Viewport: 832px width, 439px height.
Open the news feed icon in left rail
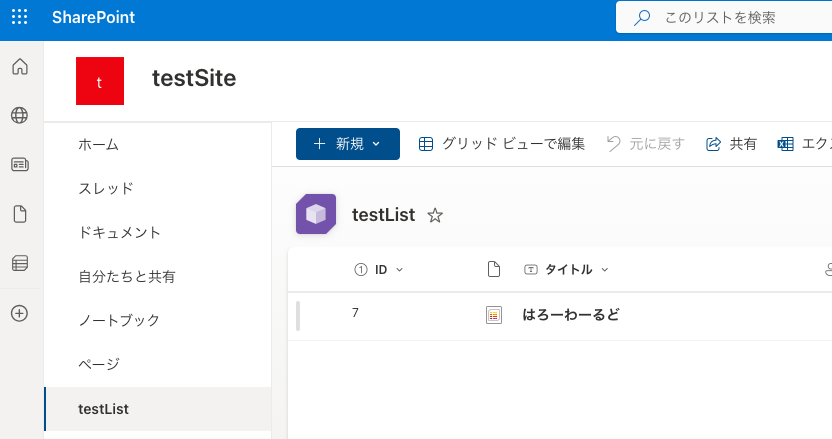pos(19,164)
